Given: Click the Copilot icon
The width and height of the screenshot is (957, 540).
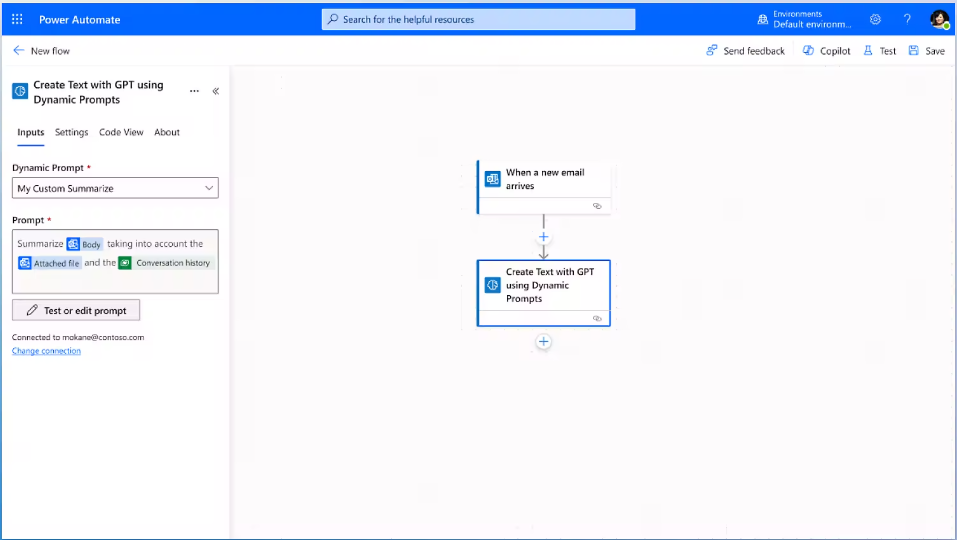Looking at the screenshot, I should click(x=808, y=51).
